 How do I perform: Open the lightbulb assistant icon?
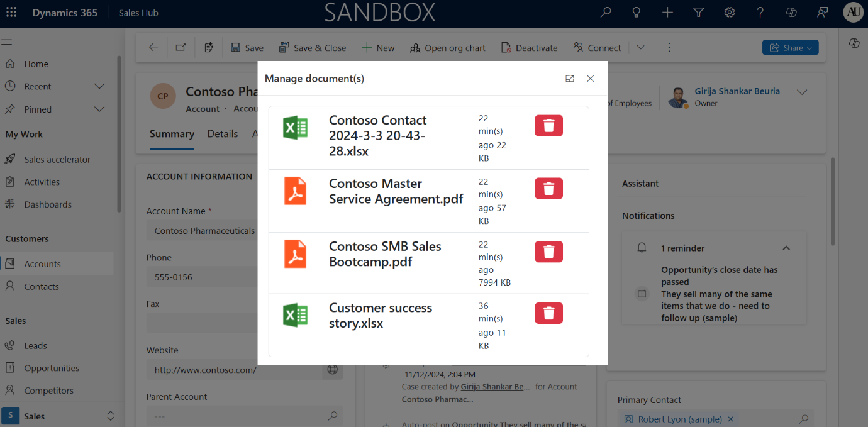tap(637, 13)
